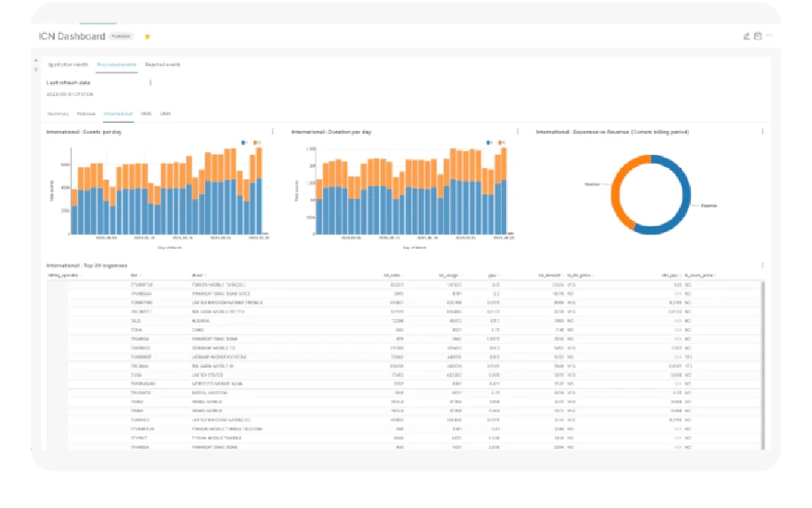Sort table by tot_usage column

click(449, 275)
